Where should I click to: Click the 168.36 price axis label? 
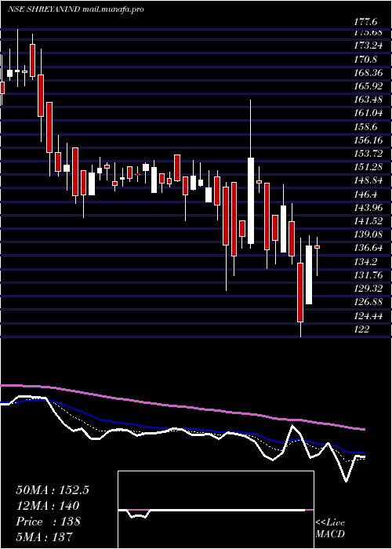click(368, 72)
